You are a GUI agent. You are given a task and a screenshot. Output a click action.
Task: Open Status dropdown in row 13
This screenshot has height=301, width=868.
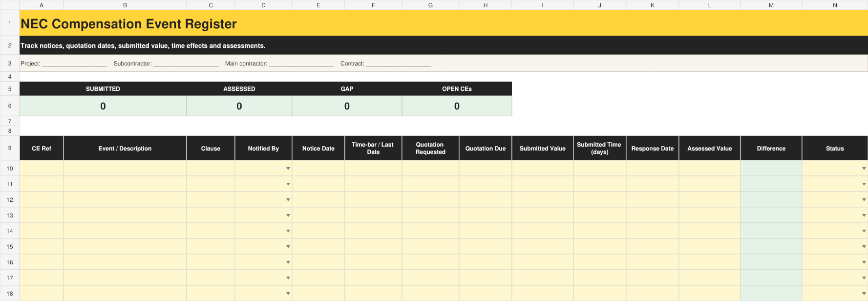click(x=864, y=215)
